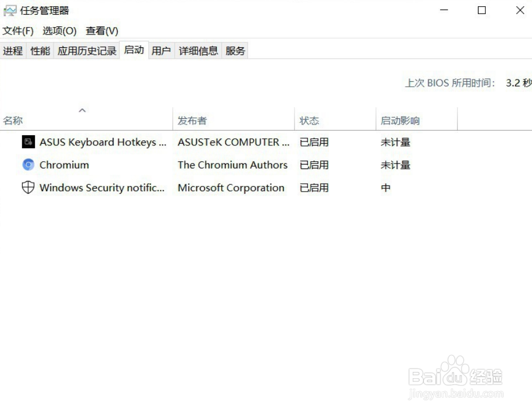Switch to the 应用历史记录 tab
This screenshot has width=532, height=412.
click(87, 51)
